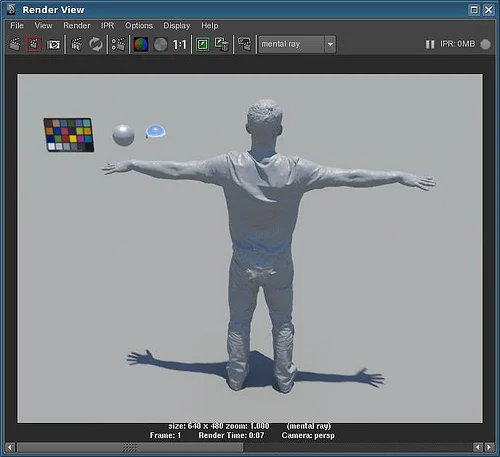The image size is (500, 457).
Task: Open the mental ray renderer dropdown
Action: pyautogui.click(x=292, y=44)
